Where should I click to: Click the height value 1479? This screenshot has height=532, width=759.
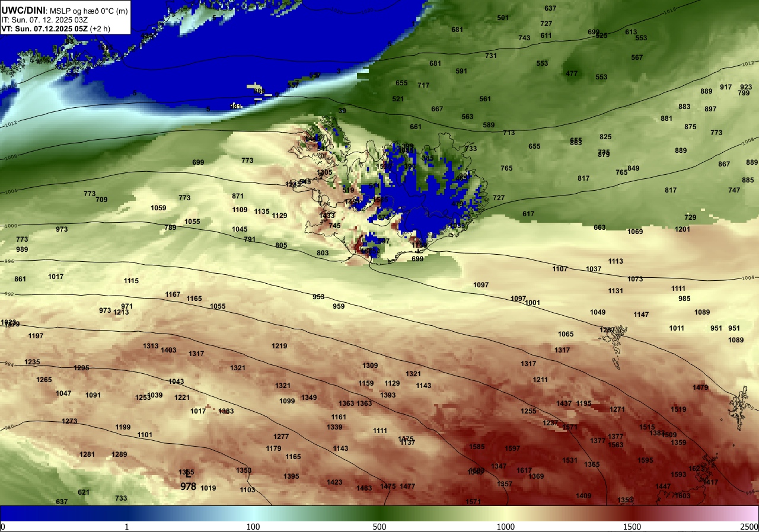coord(700,387)
